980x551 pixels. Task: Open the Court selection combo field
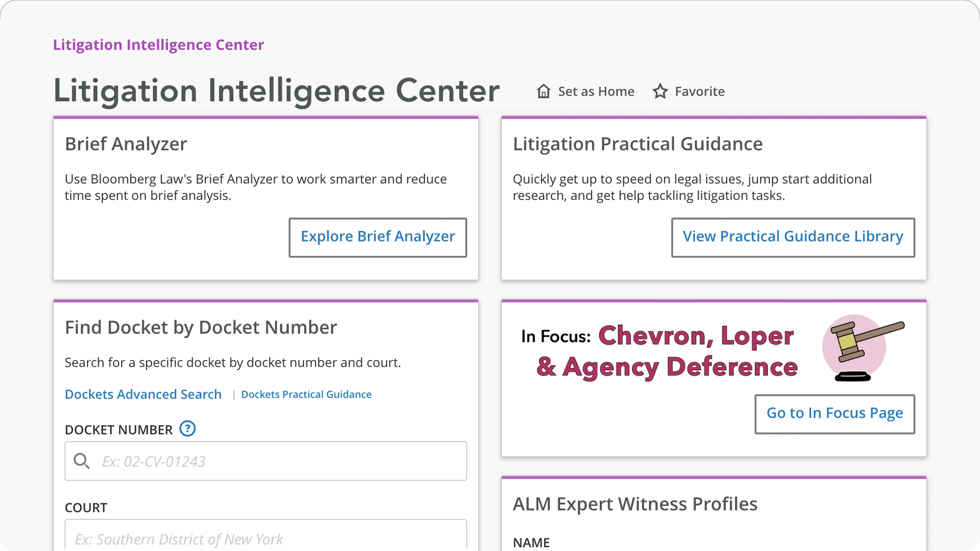[x=266, y=538]
